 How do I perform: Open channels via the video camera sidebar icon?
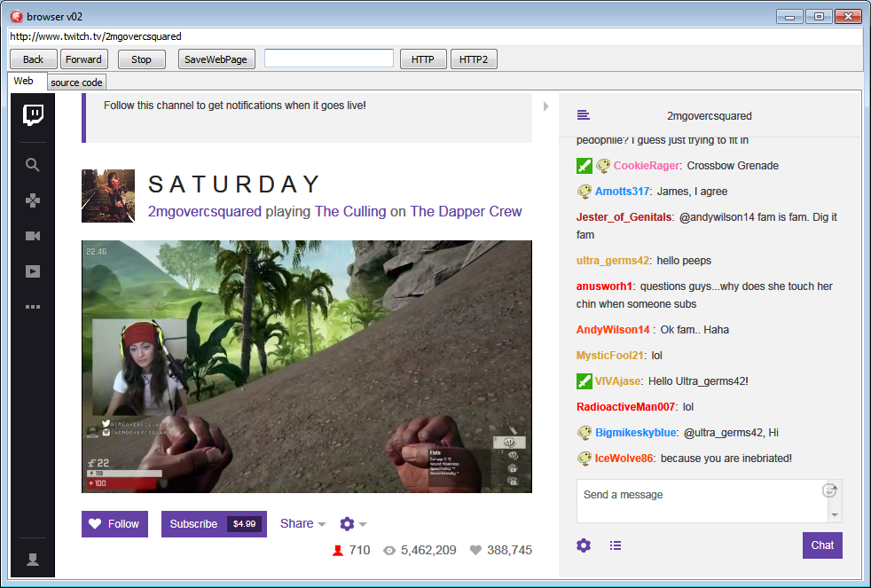(33, 236)
